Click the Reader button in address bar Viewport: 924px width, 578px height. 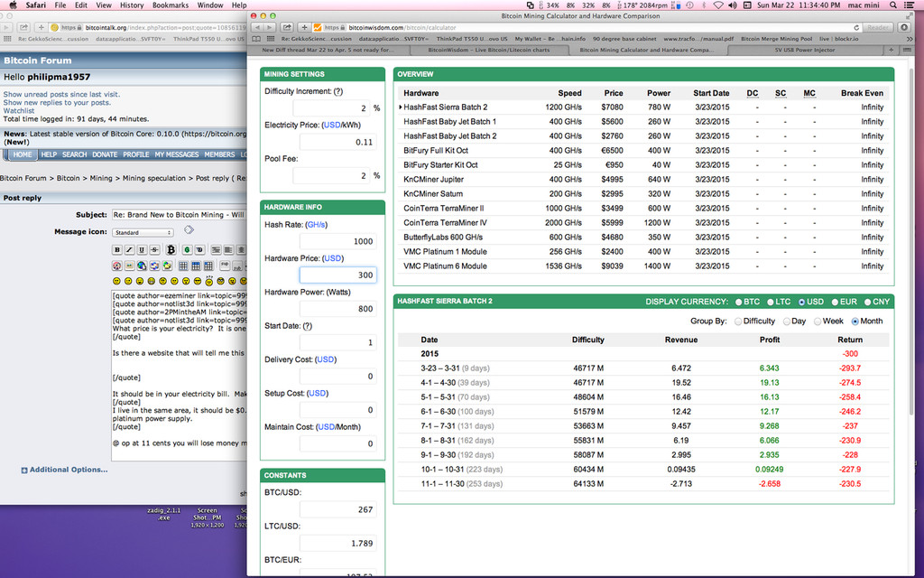pos(877,27)
